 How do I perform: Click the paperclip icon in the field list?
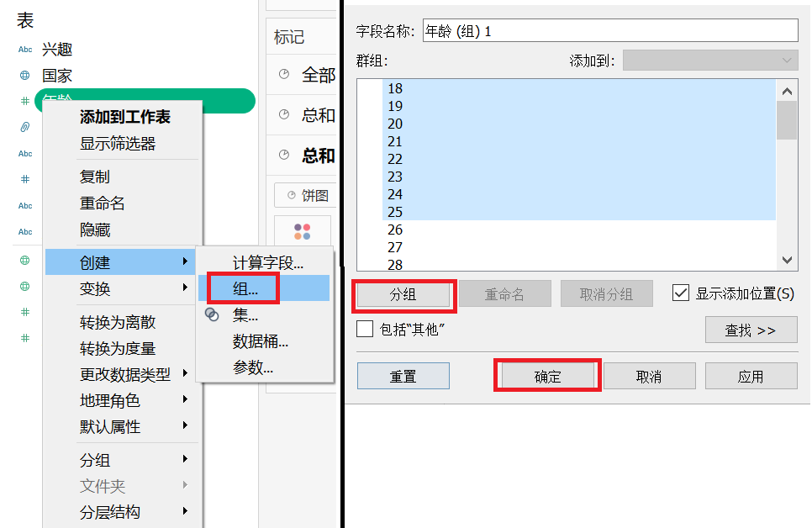(x=25, y=127)
